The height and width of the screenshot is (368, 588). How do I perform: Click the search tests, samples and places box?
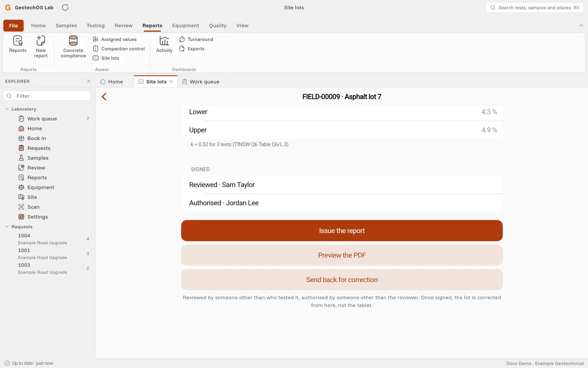point(535,7)
